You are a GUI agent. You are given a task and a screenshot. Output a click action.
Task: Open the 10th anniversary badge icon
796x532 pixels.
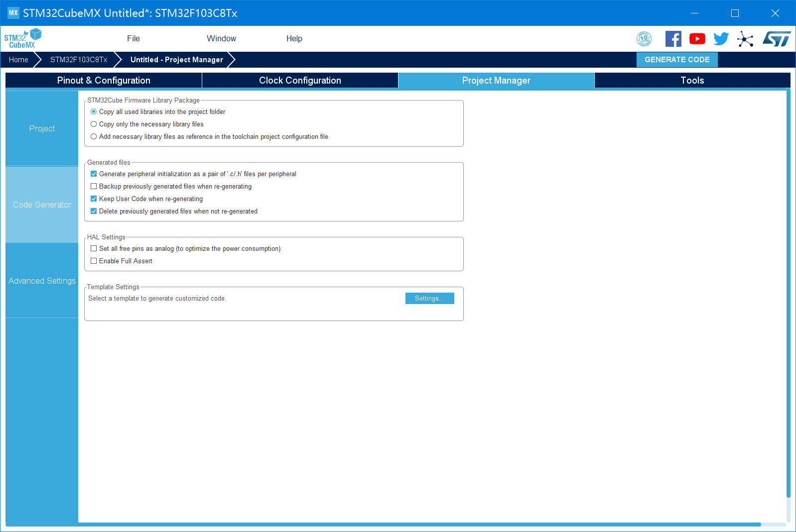tap(644, 39)
